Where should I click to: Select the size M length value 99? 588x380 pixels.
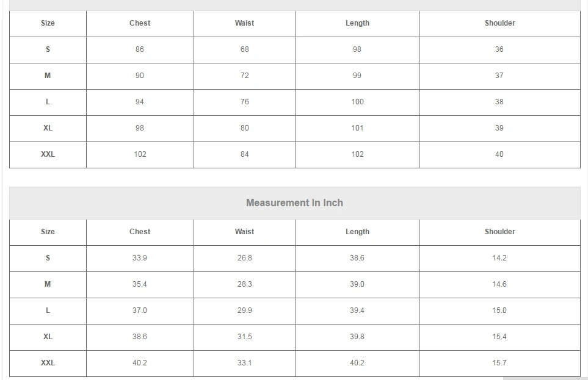coord(357,76)
